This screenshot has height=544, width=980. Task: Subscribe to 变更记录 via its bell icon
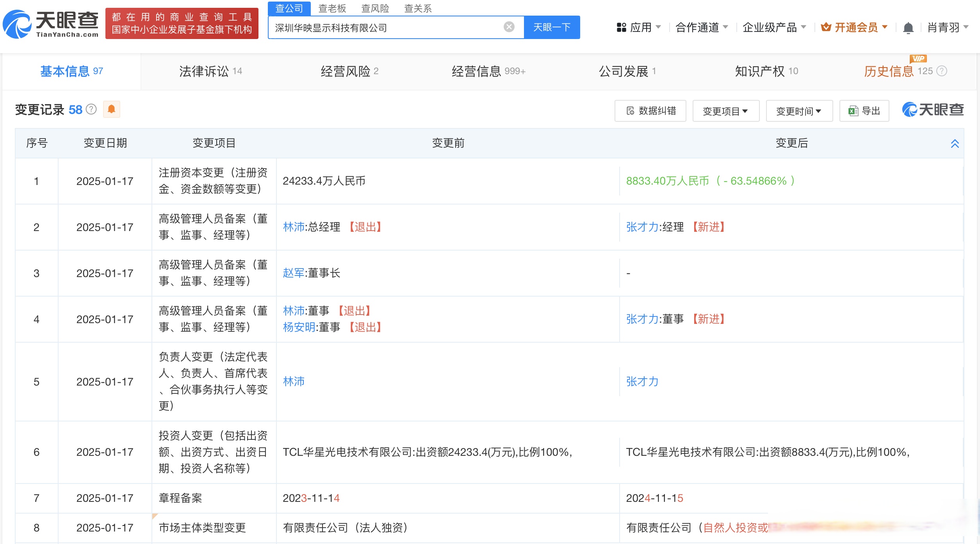[x=111, y=110]
